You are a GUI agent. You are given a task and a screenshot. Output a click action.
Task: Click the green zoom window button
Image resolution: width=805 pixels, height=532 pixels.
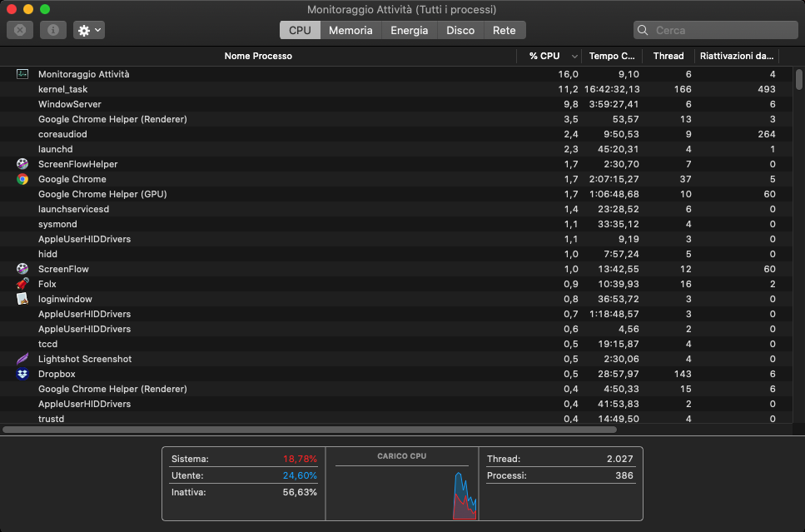pyautogui.click(x=45, y=8)
